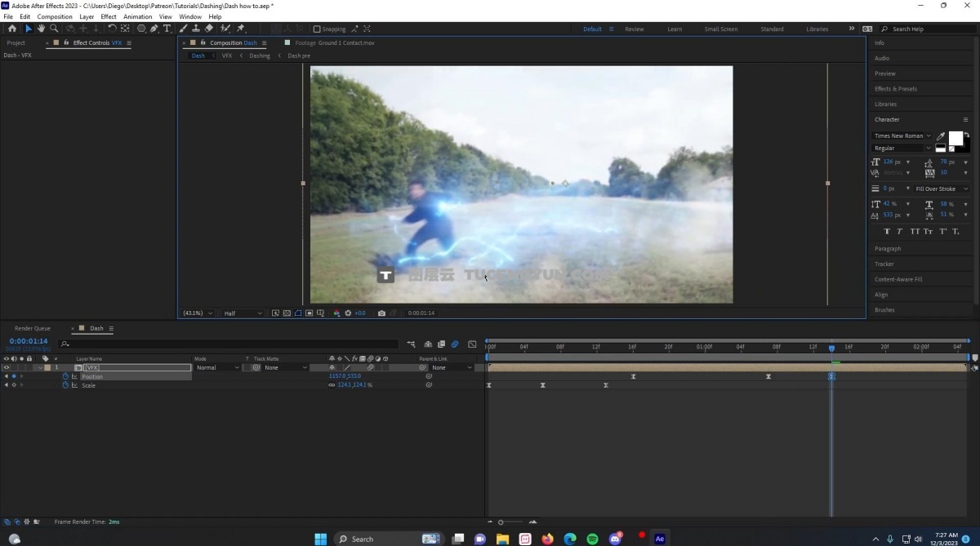Open the Animation menu
Viewport: 980px width, 546px height.
(x=137, y=16)
